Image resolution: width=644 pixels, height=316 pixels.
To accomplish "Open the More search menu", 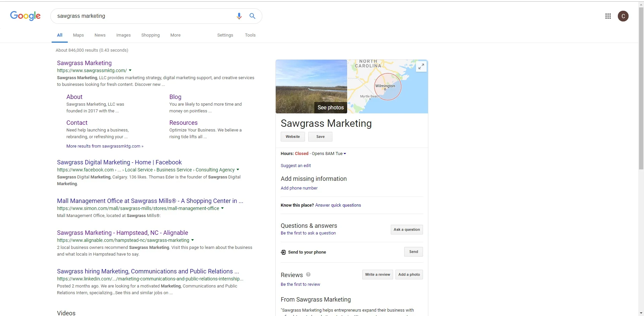I will coord(175,35).
